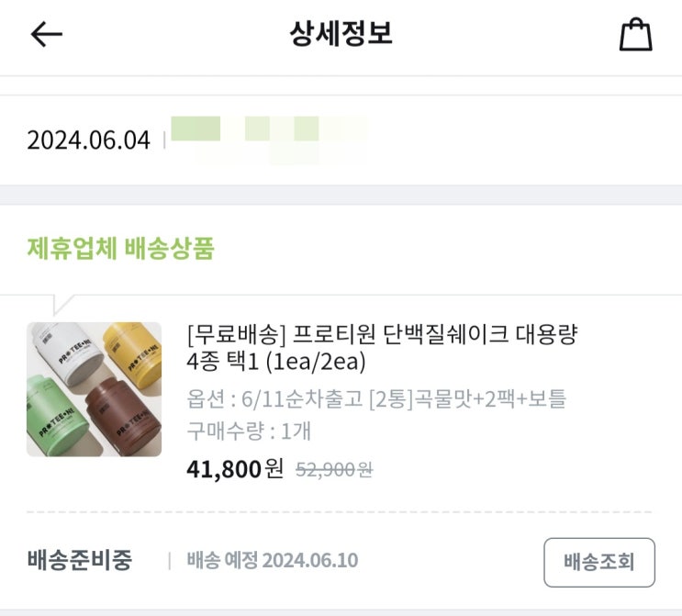The height and width of the screenshot is (616, 682).
Task: Open the shopping bag cart
Action: pos(635,35)
